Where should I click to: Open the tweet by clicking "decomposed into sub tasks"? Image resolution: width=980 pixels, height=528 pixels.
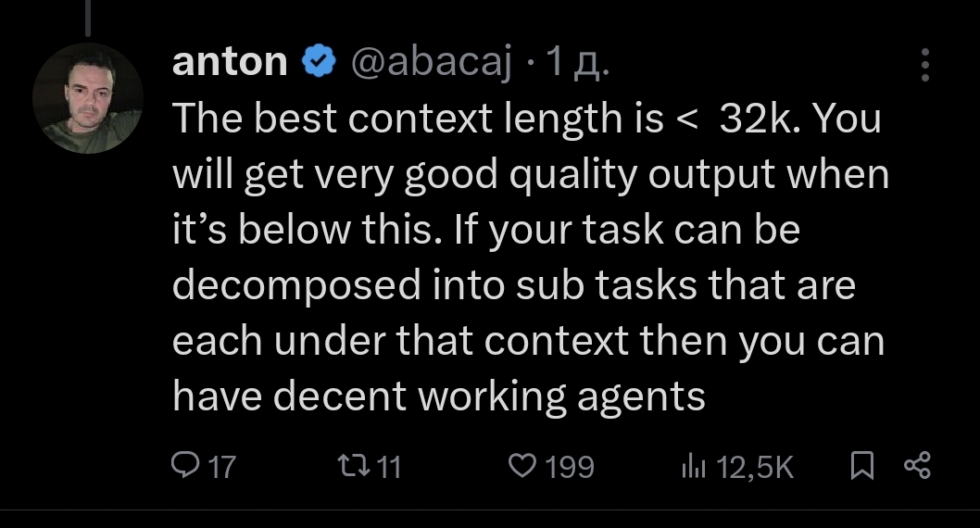(513, 286)
